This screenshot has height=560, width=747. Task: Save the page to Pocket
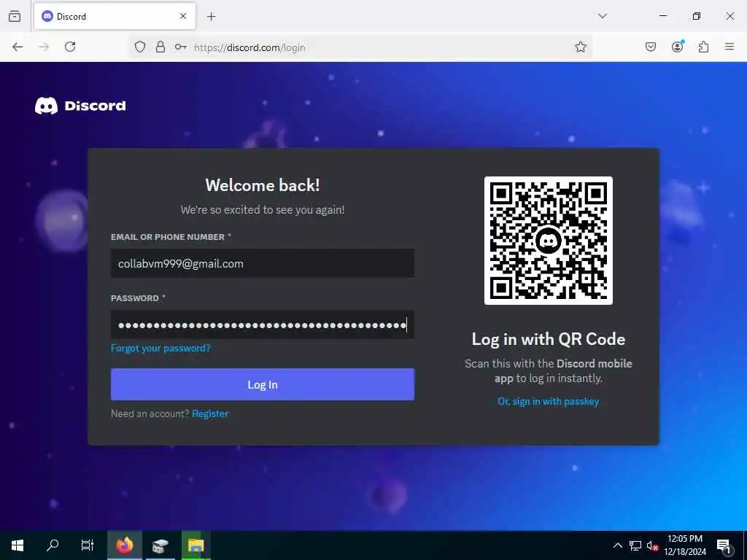[651, 47]
